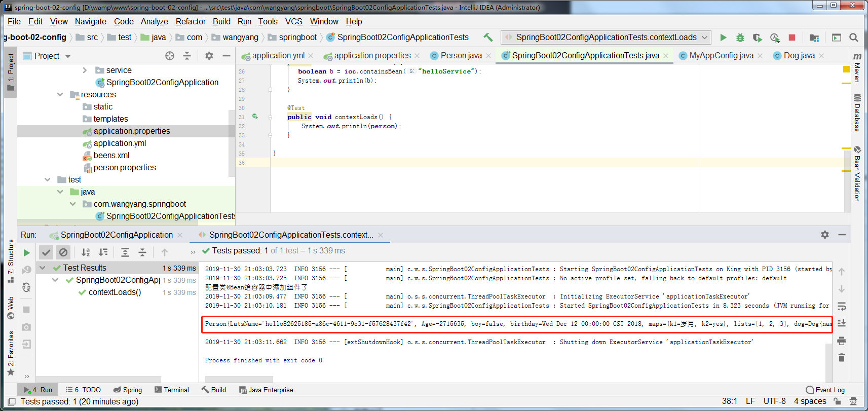Screen dimensions: 868x411
Task: Open the Event Log
Action: click(x=825, y=390)
